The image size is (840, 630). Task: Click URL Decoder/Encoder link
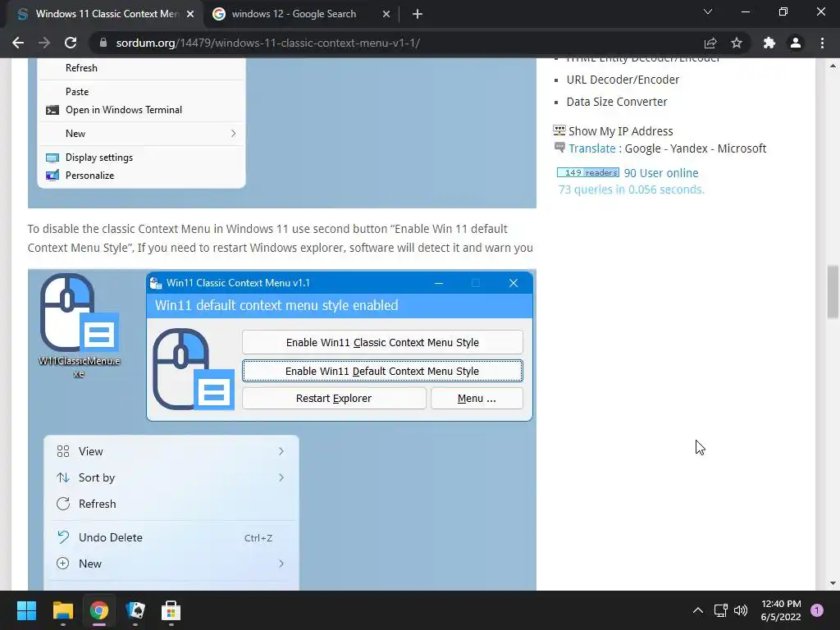pos(623,80)
